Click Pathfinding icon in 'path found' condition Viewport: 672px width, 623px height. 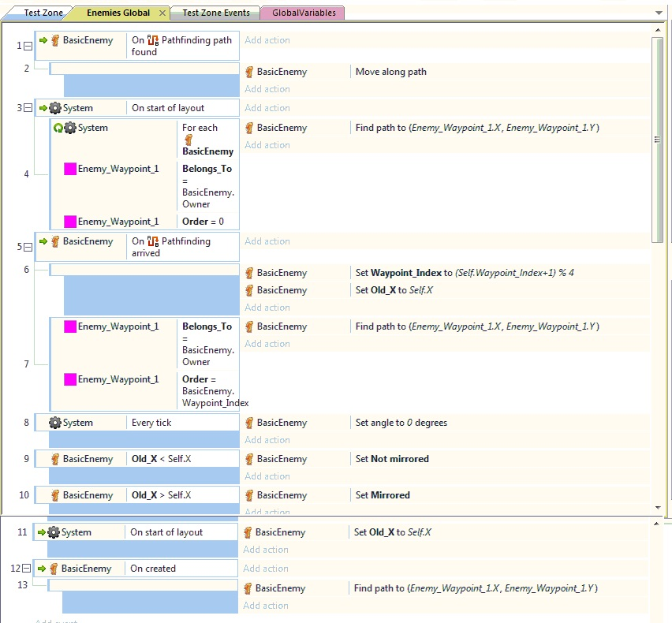[x=153, y=40]
